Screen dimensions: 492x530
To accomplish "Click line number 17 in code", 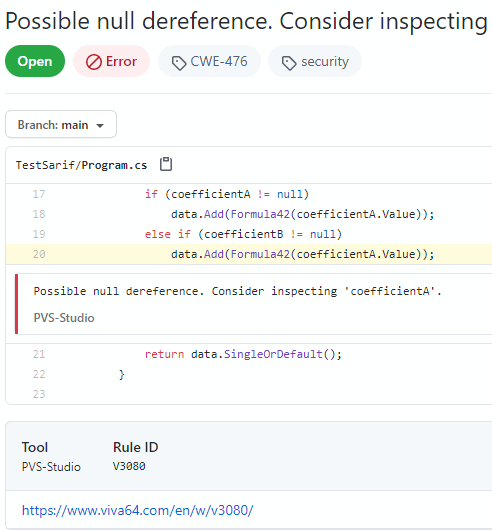I will [x=39, y=194].
